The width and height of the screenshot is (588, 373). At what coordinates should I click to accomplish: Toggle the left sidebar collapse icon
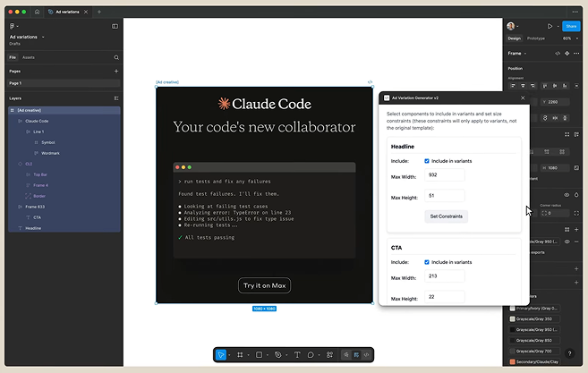115,26
